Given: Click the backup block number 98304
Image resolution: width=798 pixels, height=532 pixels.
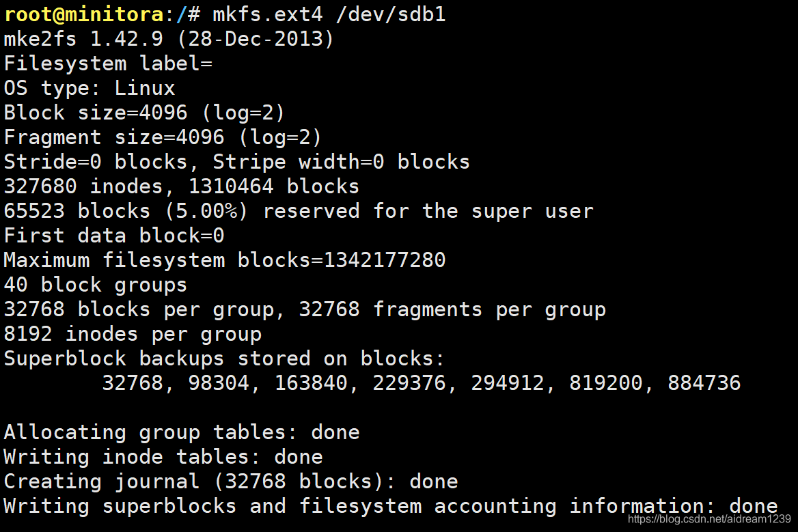Looking at the screenshot, I should click(219, 383).
